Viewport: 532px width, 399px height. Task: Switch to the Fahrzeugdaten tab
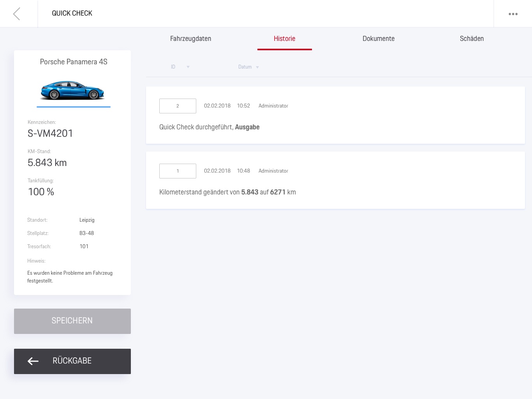pos(190,39)
